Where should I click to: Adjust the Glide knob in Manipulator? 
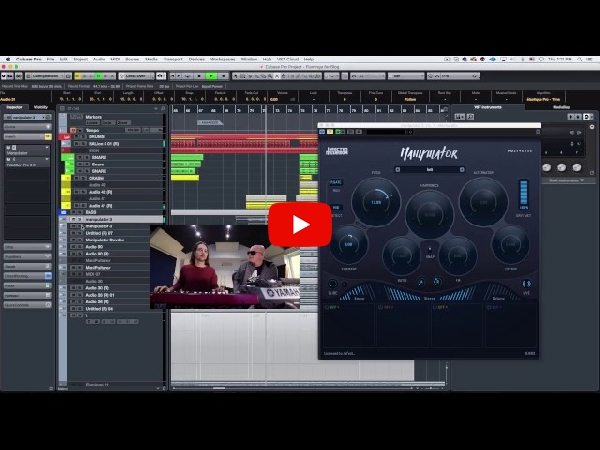[x=333, y=284]
